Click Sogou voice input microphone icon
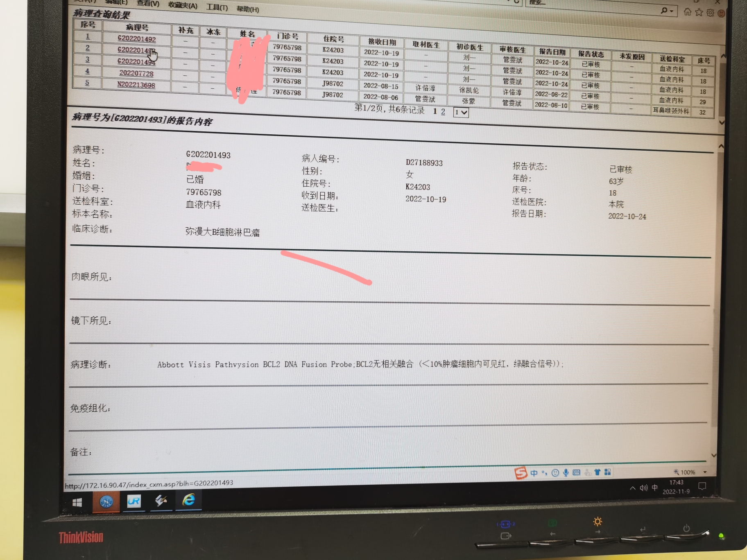 (x=566, y=472)
